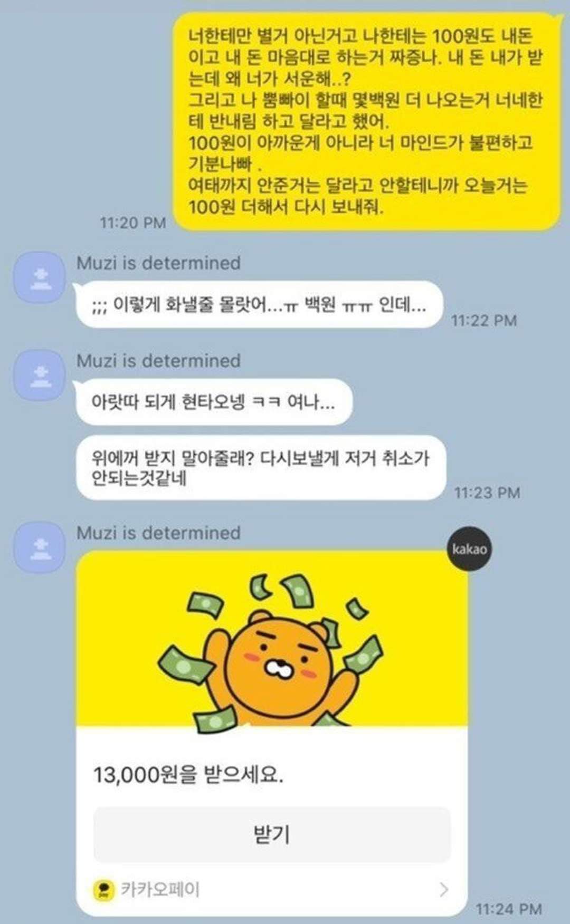The image size is (570, 924).
Task: Click the 카카오페이 pay logo icon
Action: (104, 890)
